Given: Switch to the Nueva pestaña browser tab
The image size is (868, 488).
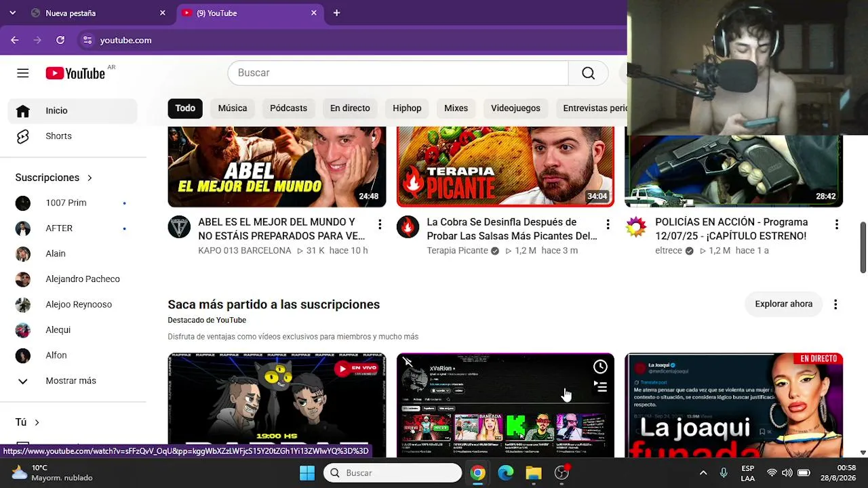Looking at the screenshot, I should coord(99,13).
